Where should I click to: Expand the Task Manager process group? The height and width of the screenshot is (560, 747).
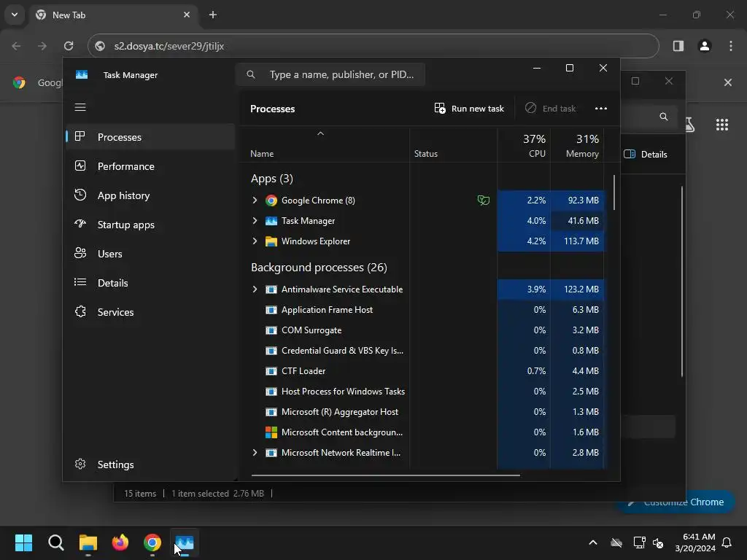255,221
